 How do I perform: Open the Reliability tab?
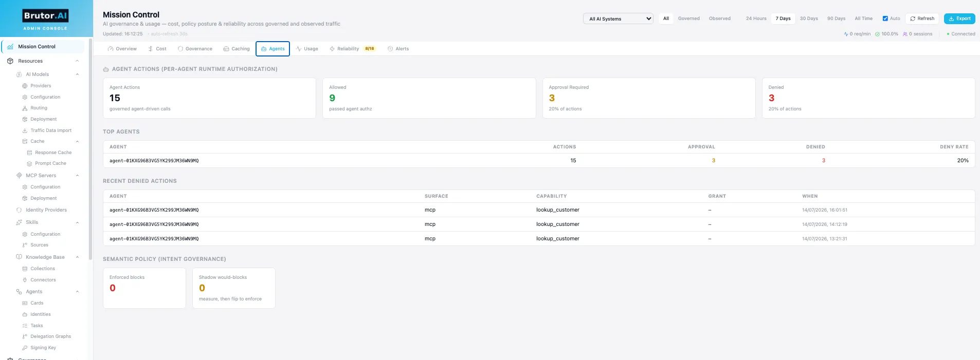click(353, 49)
